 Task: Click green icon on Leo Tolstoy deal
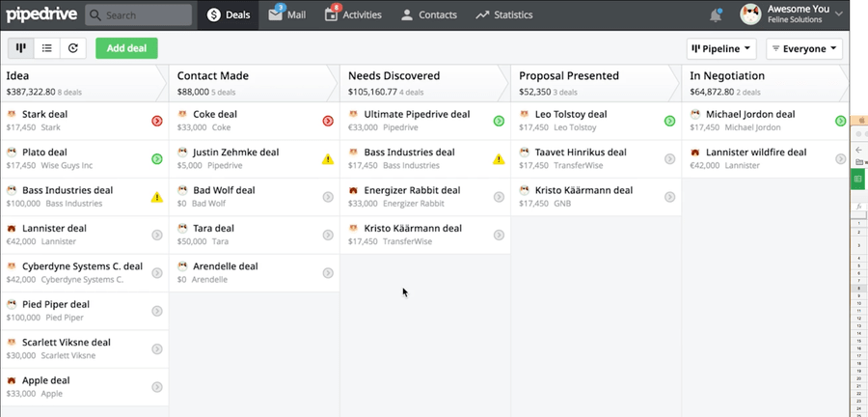pyautogui.click(x=670, y=121)
